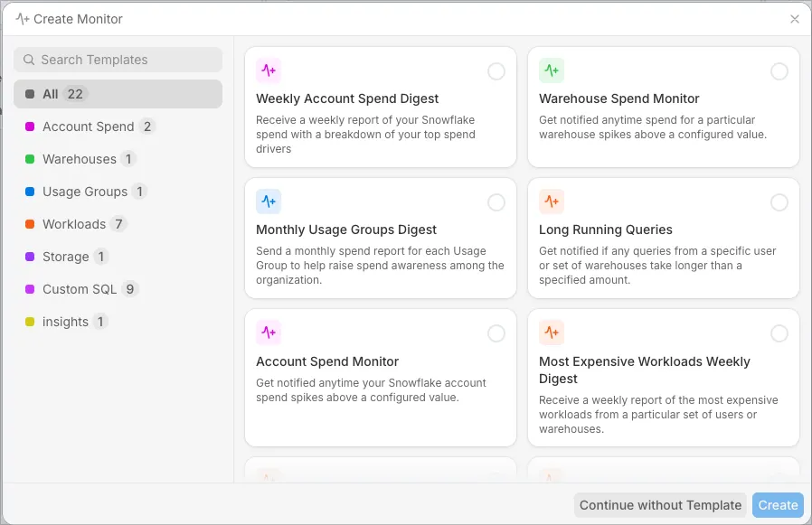Select the Account Spend Monitor radio button

click(x=496, y=333)
